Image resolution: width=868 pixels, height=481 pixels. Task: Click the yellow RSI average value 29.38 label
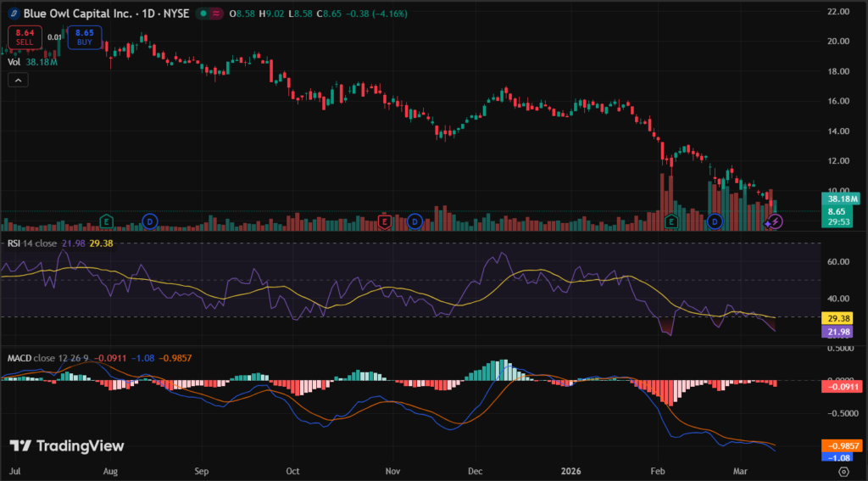(836, 317)
